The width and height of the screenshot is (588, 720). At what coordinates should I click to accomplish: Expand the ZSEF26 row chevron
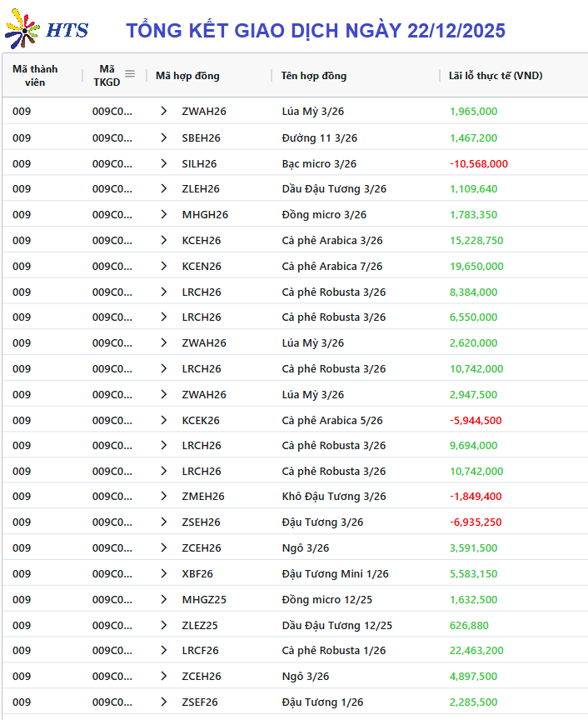[x=164, y=702]
